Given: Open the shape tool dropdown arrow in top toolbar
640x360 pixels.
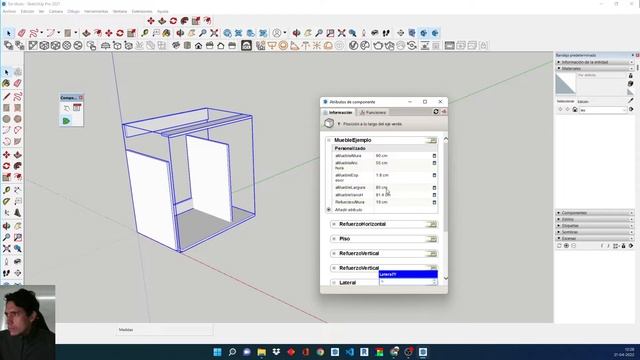Looking at the screenshot, I should (75, 33).
